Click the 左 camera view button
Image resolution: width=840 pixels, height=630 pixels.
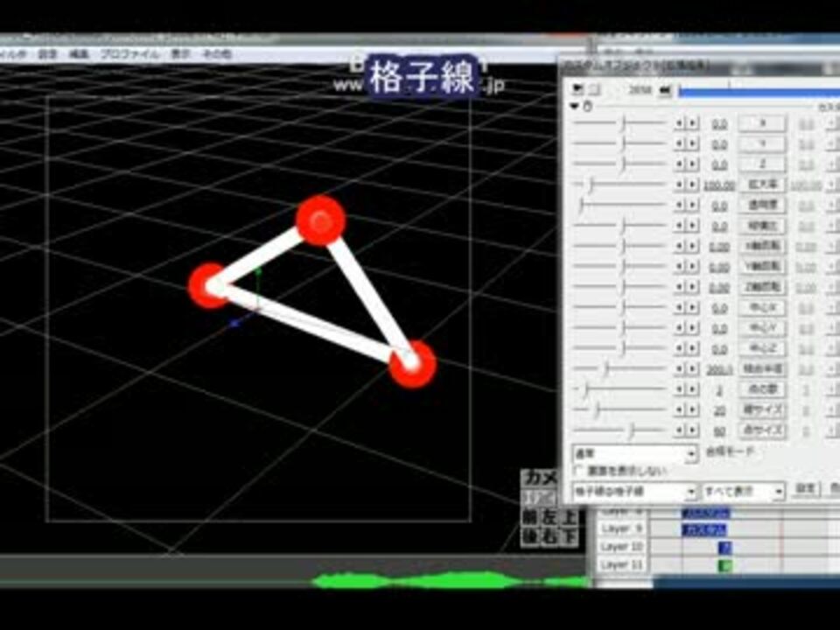pyautogui.click(x=549, y=517)
